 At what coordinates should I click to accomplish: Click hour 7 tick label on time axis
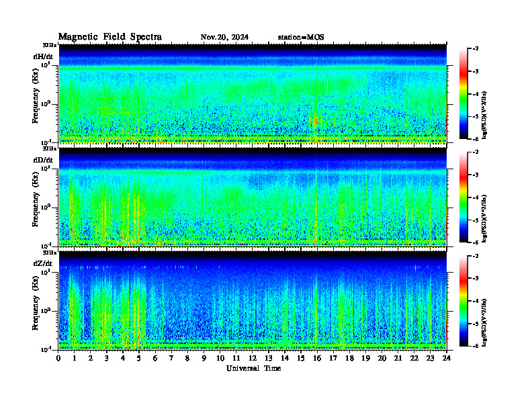[x=171, y=359]
